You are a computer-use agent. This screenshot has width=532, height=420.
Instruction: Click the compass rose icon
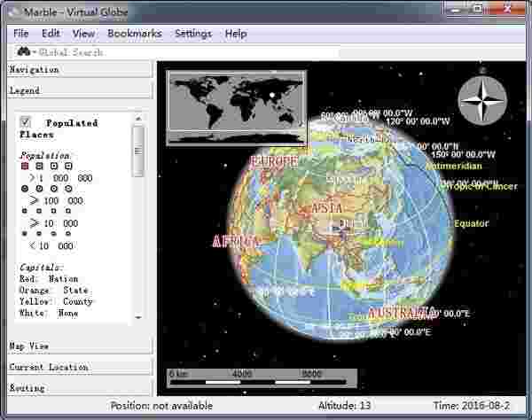point(478,100)
